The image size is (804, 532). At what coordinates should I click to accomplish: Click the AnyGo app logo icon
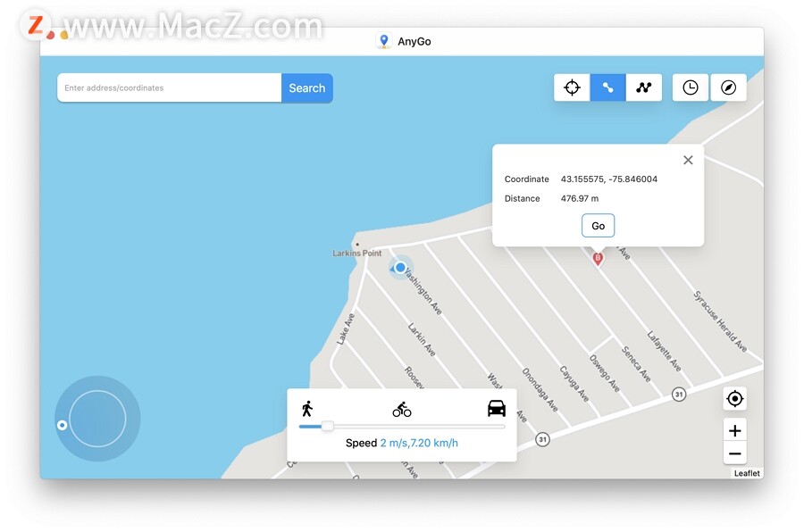coord(383,41)
